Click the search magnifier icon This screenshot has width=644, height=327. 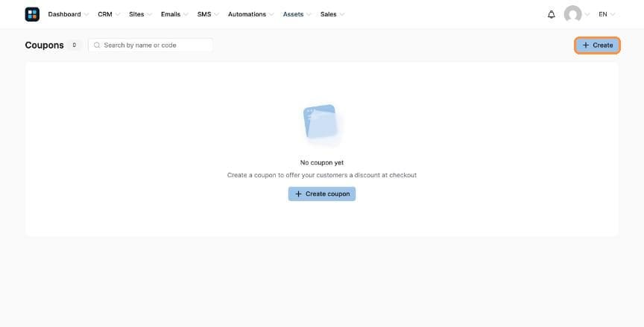pos(97,45)
